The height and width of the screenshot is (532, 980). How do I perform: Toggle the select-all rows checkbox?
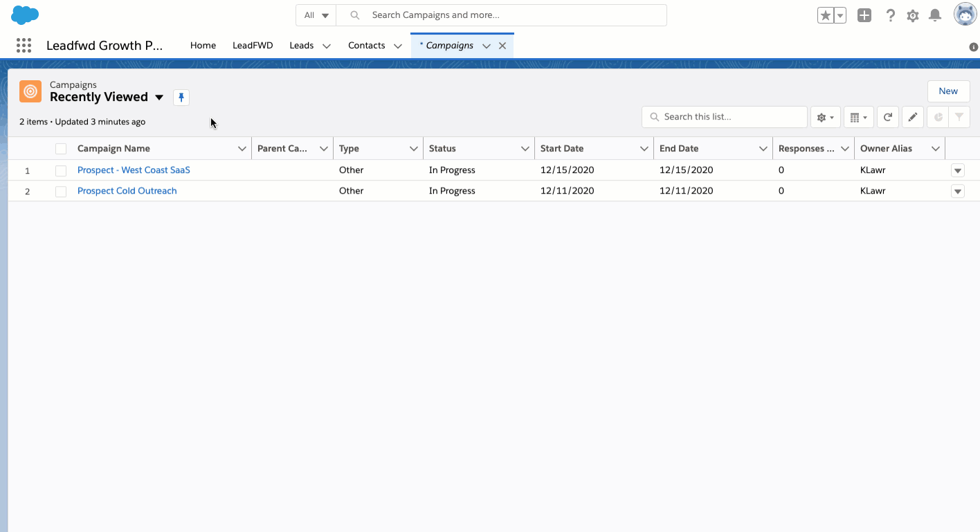click(61, 149)
